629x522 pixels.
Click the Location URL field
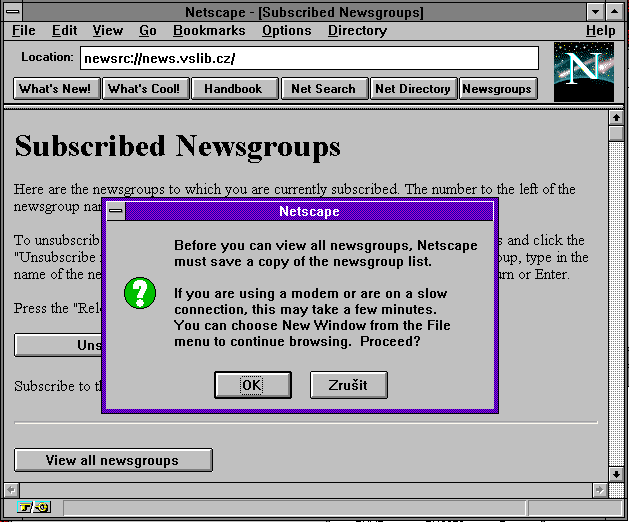(309, 58)
